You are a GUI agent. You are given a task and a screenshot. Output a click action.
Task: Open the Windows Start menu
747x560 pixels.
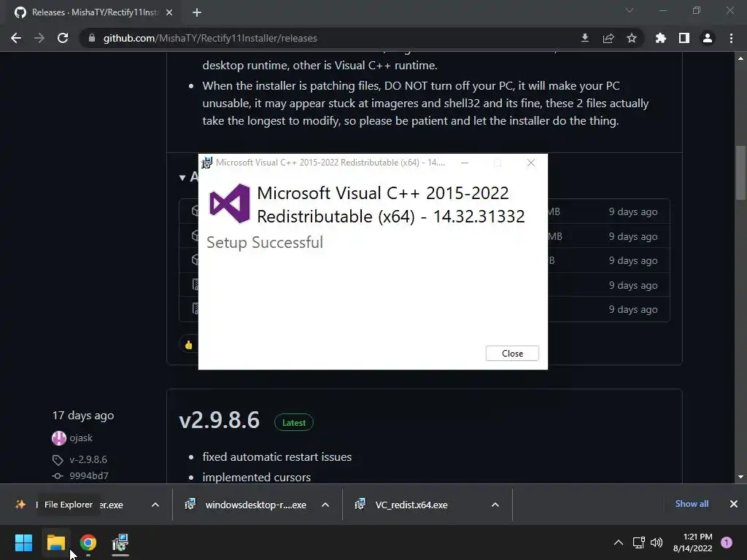click(x=23, y=542)
